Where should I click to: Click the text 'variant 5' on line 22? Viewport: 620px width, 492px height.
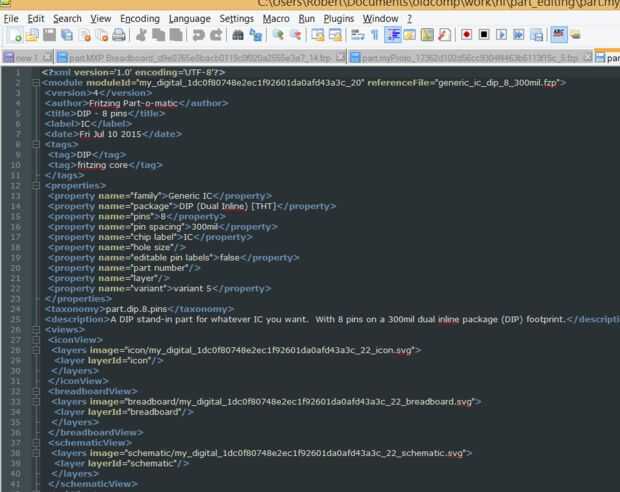coord(192,288)
